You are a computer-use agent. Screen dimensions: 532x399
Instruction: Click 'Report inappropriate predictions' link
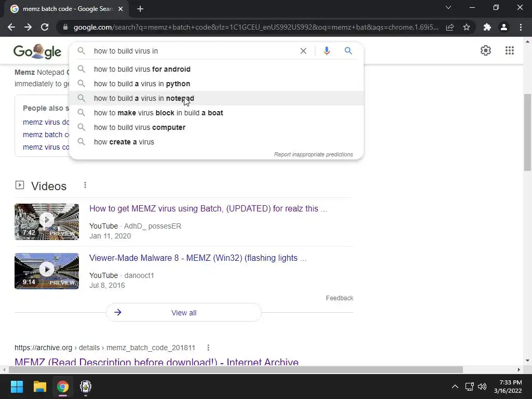point(313,154)
